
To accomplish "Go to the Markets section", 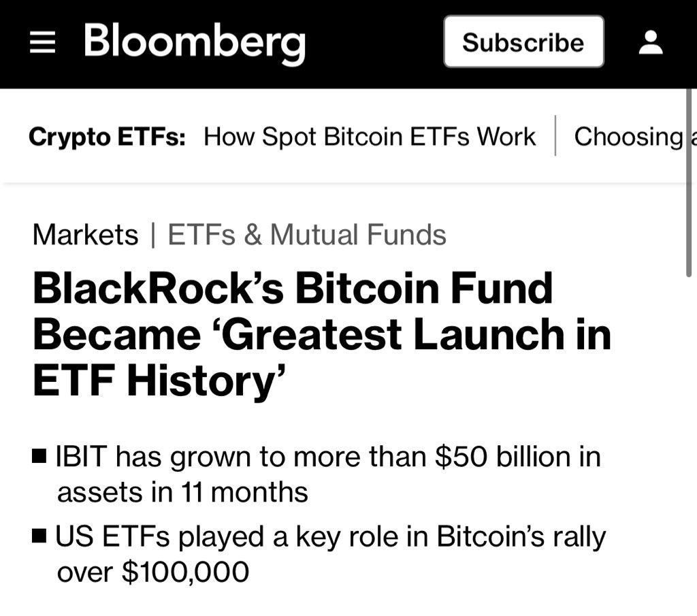I will pos(85,235).
